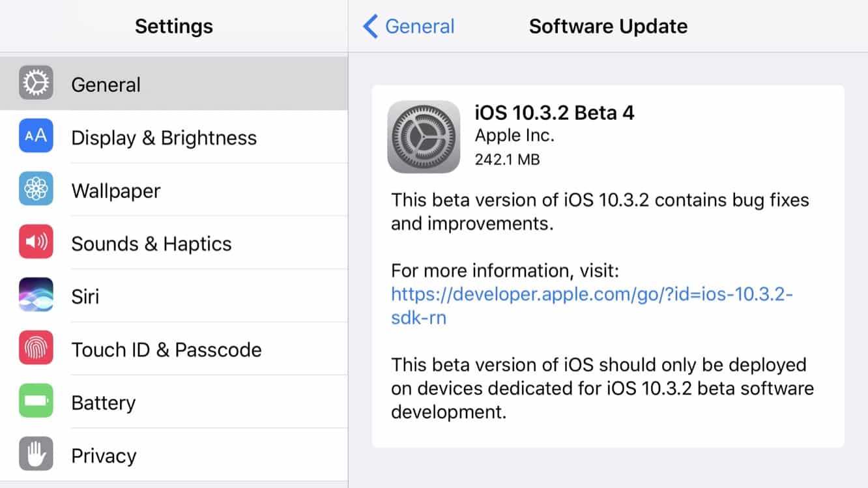This screenshot has width=868, height=488.
Task: Open Sounds & Haptics text entry
Action: pos(151,244)
